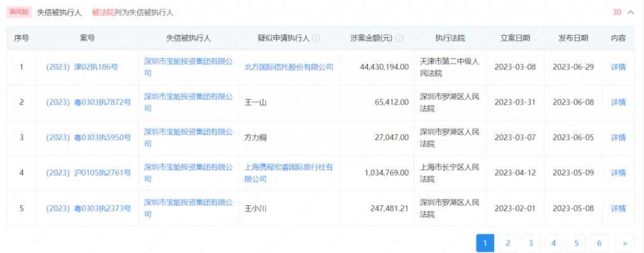Open 深圳市宝能投资集团有限公司 in row 2

[188, 102]
